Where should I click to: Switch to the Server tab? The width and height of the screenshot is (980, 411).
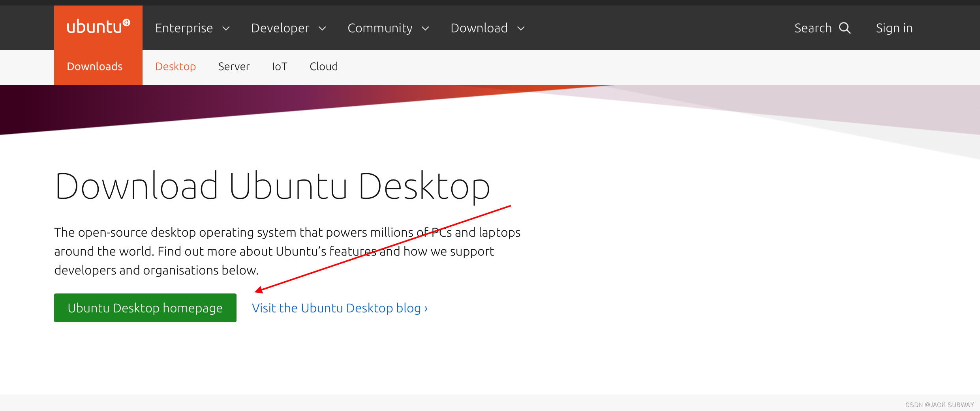coord(234,66)
